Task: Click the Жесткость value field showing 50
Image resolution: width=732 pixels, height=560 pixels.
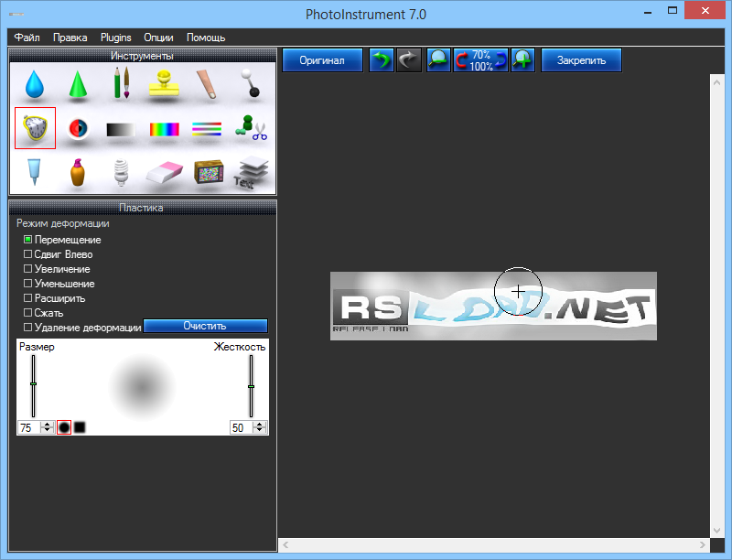Action: [x=242, y=427]
